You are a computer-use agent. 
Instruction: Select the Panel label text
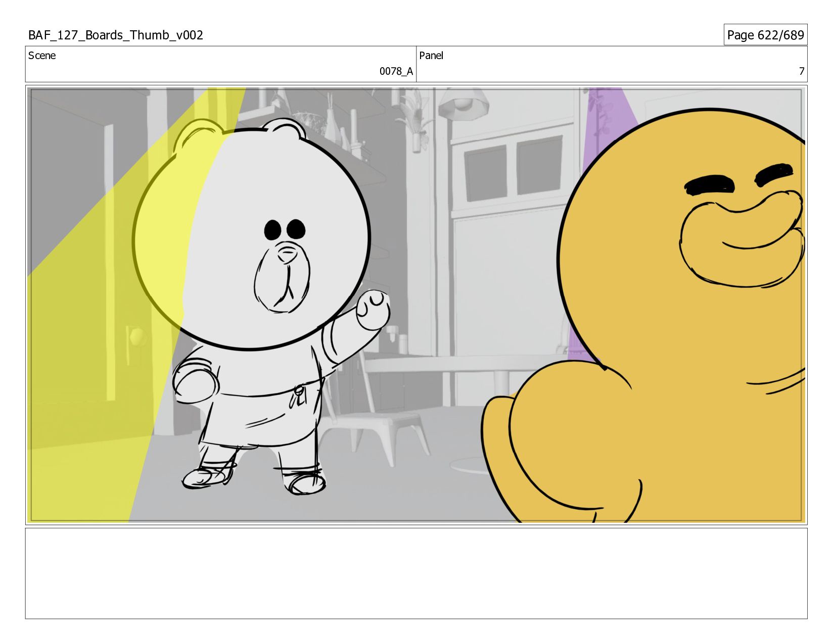pyautogui.click(x=431, y=56)
